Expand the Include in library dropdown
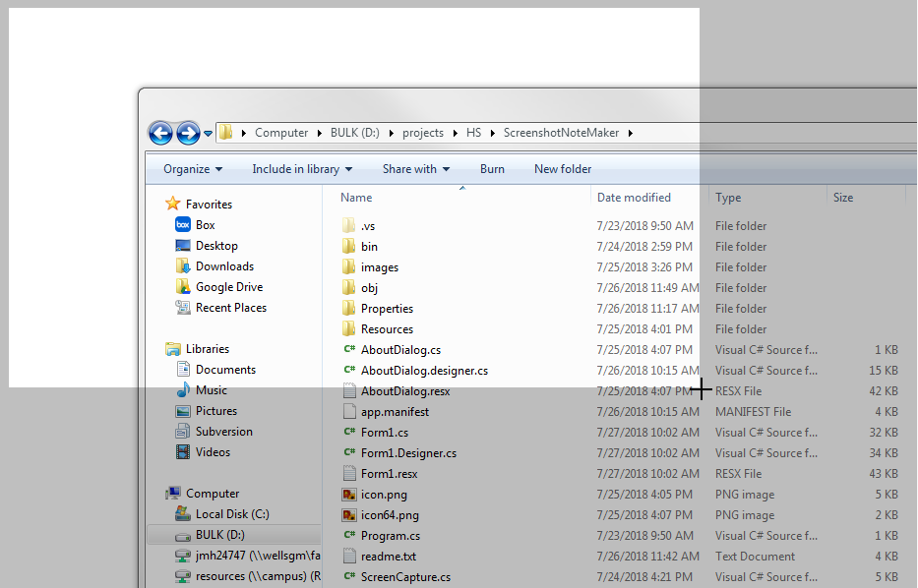This screenshot has height=588, width=918. pos(302,169)
